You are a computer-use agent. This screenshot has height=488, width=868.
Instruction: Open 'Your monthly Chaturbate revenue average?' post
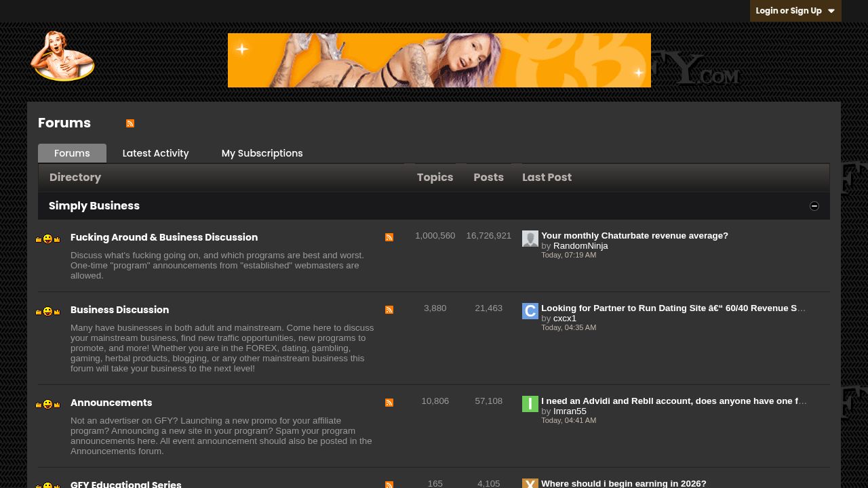[635, 235]
